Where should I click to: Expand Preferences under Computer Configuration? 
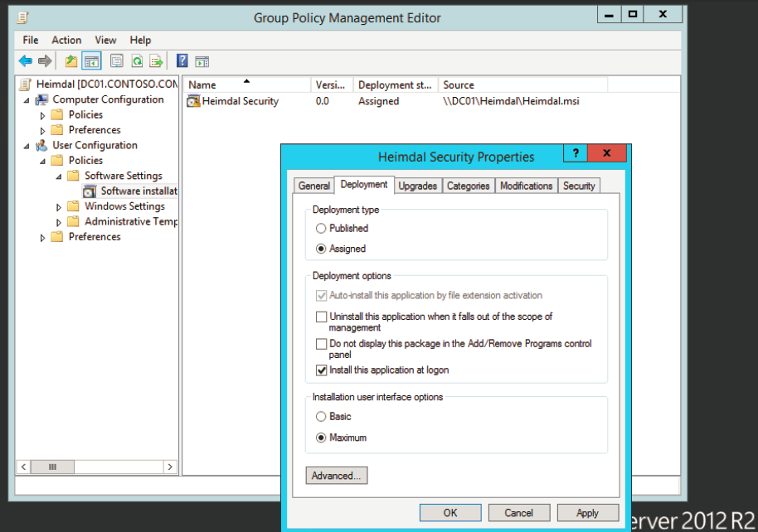(x=42, y=130)
